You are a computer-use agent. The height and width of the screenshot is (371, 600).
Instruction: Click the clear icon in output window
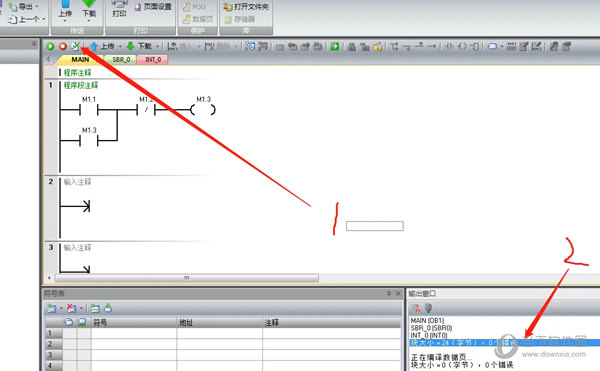[416, 308]
